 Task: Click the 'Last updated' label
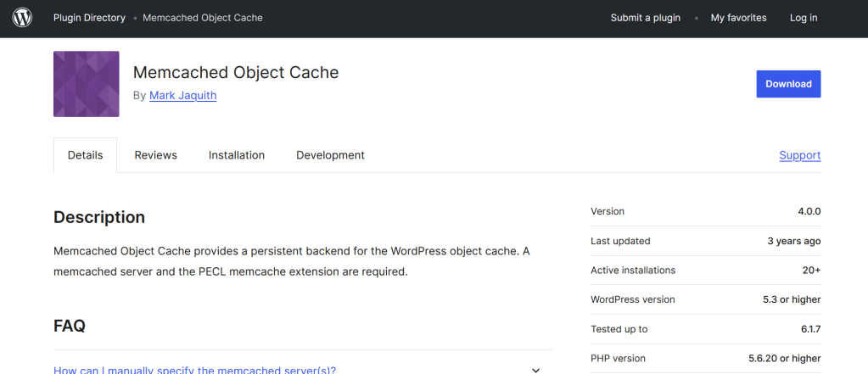620,241
